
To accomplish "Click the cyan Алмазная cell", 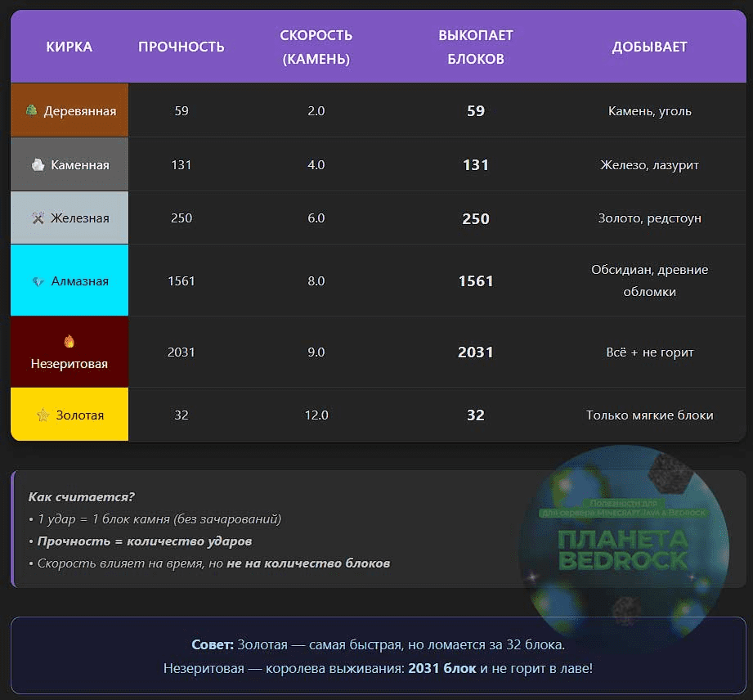I will coord(69,280).
